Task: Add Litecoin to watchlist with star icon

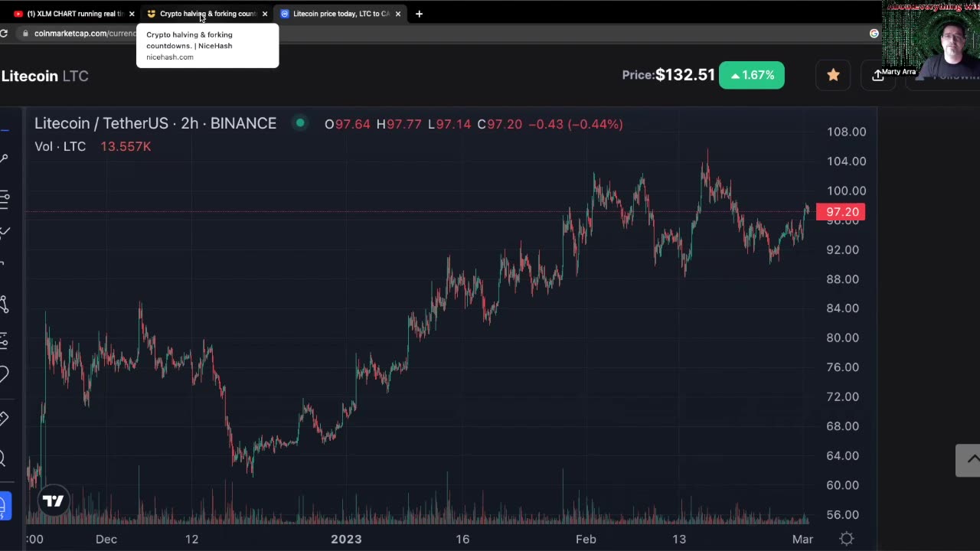Action: 833,75
